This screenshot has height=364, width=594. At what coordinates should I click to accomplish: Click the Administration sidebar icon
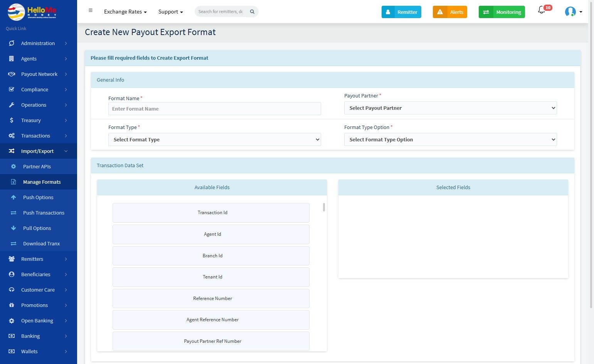(x=12, y=43)
